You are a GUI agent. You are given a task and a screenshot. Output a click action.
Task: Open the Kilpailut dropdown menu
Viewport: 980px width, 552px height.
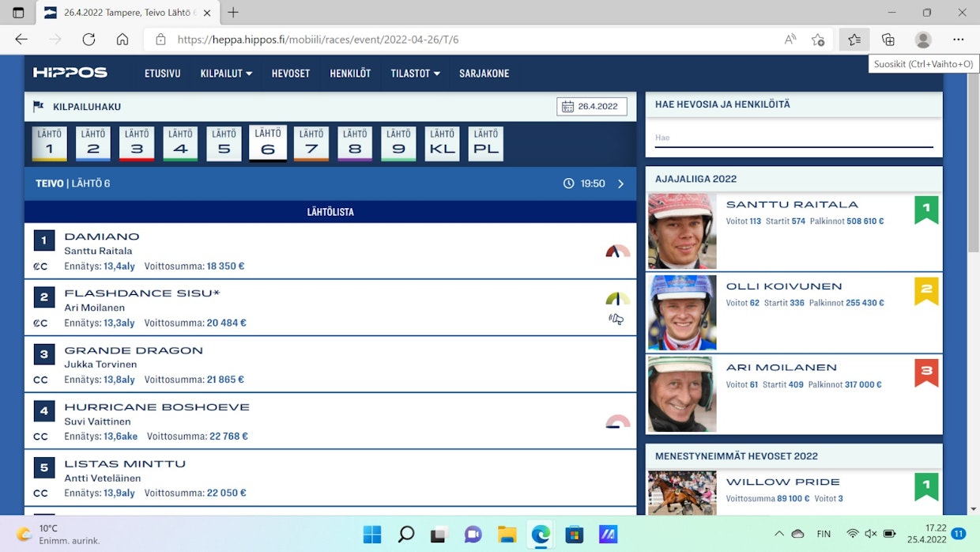pos(226,74)
